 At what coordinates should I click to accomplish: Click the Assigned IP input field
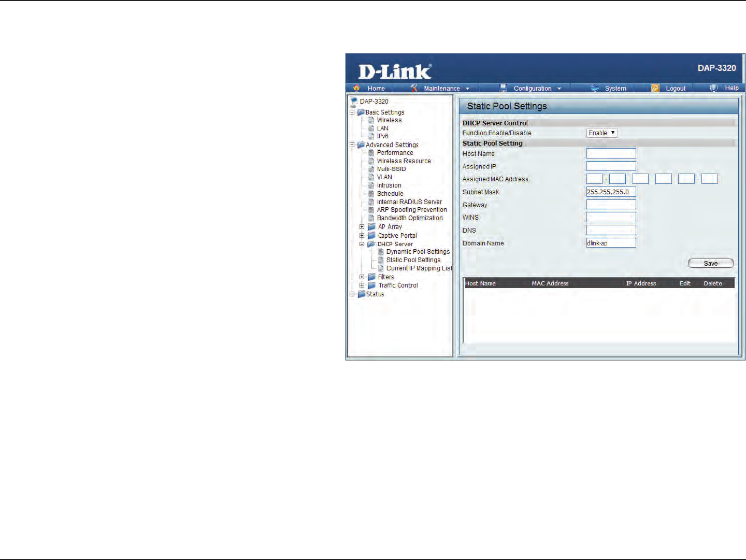click(x=611, y=166)
